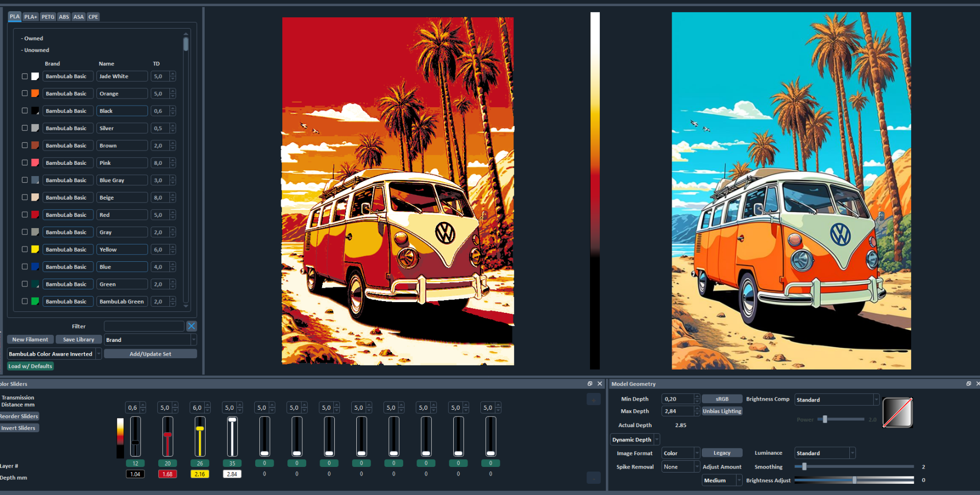The height and width of the screenshot is (495, 980).
Task: Open the BambuLab Color Aware Inverted dropdown
Action: [x=55, y=354]
